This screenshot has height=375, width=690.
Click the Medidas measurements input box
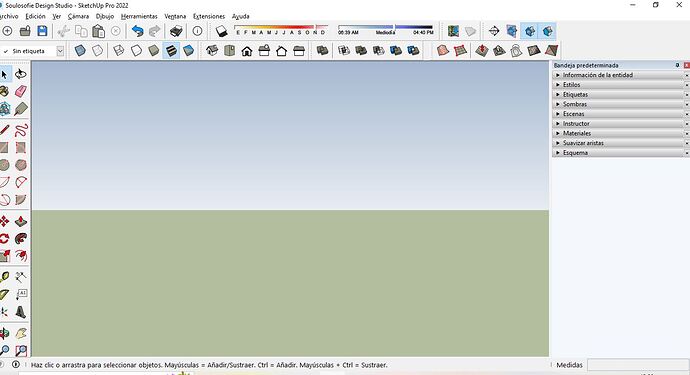[638, 365]
